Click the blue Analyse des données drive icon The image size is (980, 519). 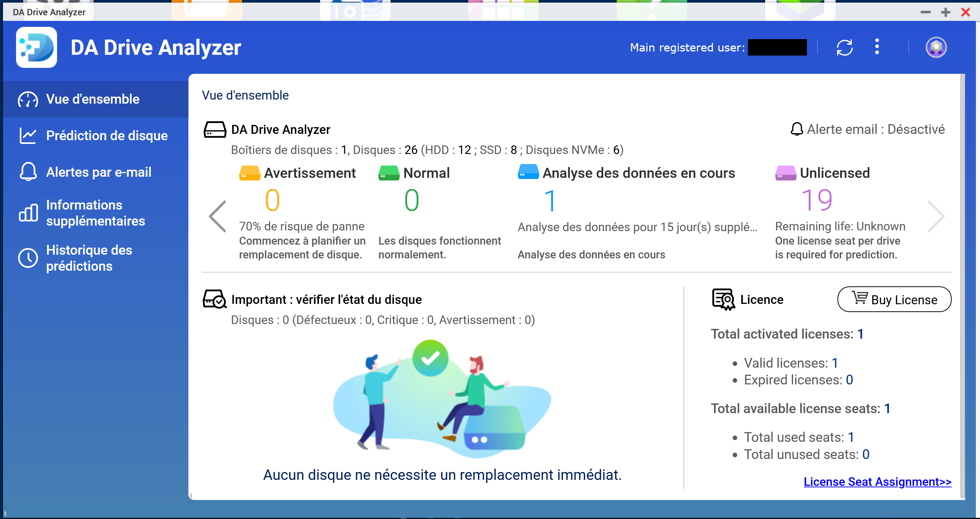(528, 172)
